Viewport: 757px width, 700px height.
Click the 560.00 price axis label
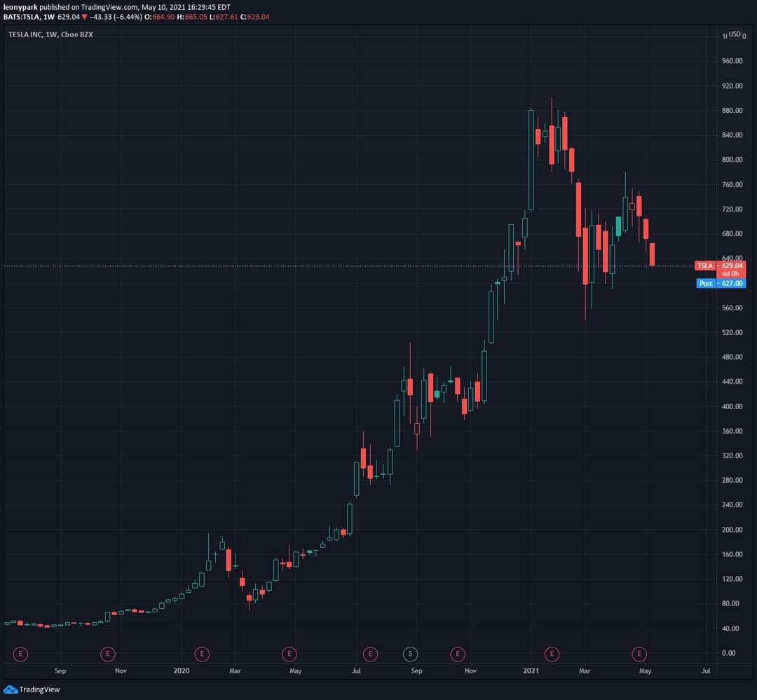[732, 308]
